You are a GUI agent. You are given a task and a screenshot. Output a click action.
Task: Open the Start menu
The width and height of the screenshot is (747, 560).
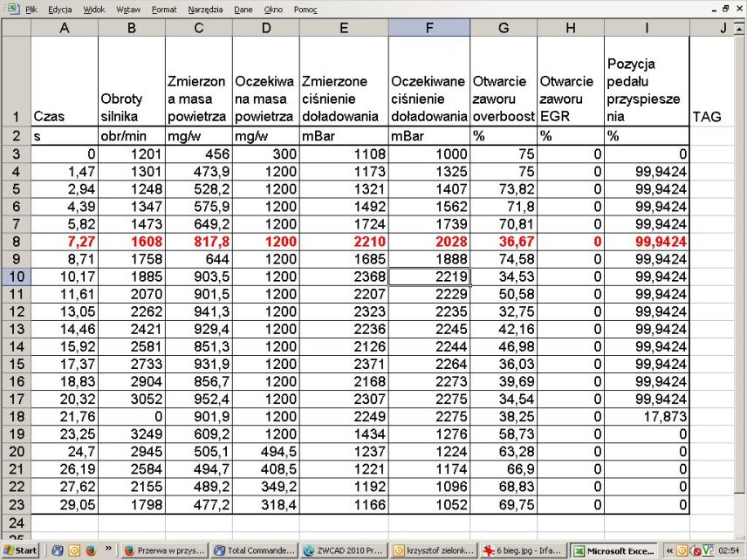pos(19,550)
